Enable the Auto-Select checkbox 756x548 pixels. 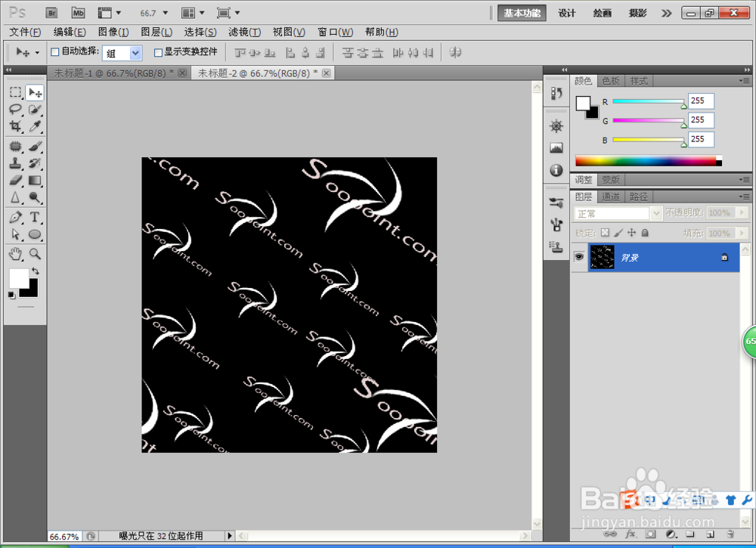pyautogui.click(x=55, y=52)
